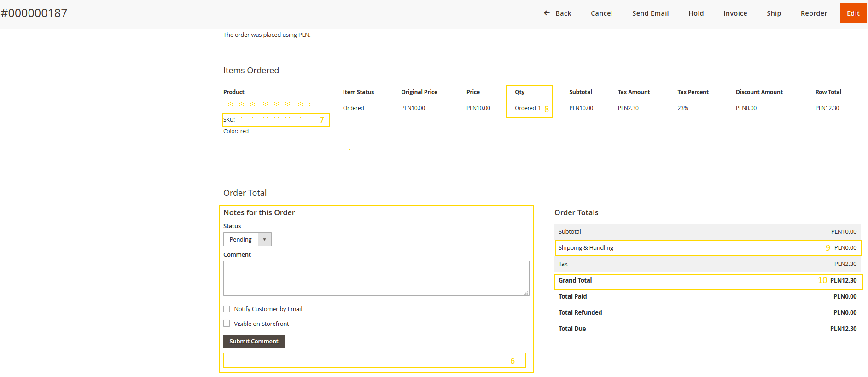This screenshot has height=377, width=868.
Task: Click the Qty column header
Action: click(x=519, y=92)
